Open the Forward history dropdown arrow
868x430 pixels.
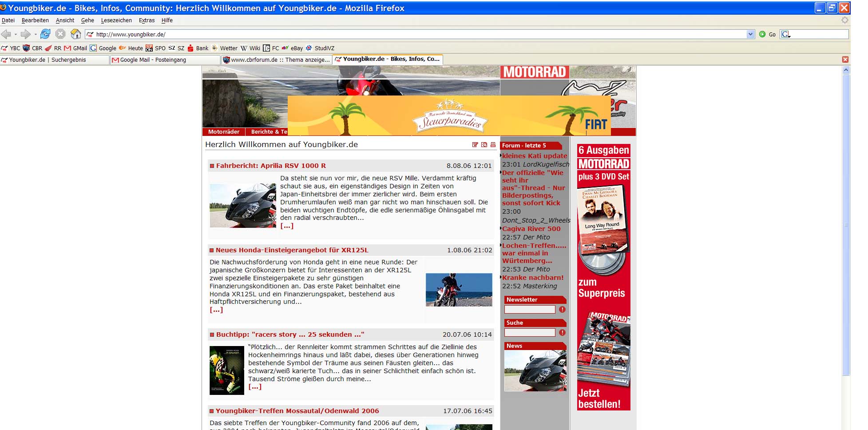coord(36,34)
